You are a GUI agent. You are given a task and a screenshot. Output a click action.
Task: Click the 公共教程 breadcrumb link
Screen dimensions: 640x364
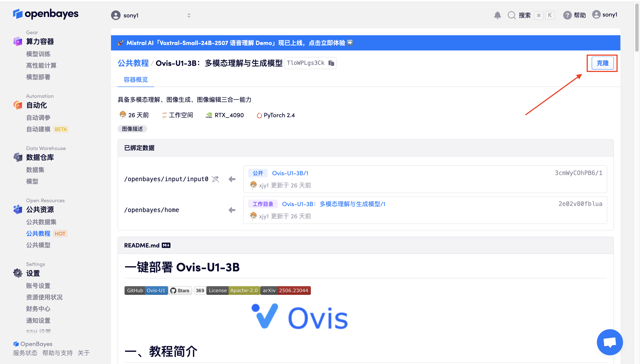(x=133, y=63)
